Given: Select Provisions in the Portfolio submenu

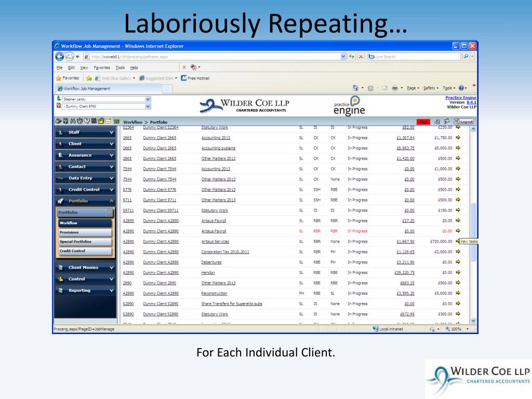Looking at the screenshot, I should (85, 232).
